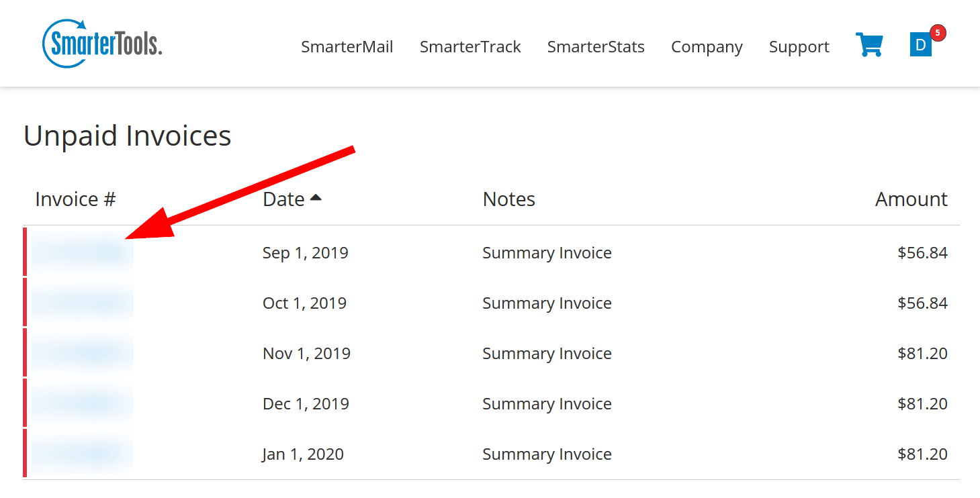The height and width of the screenshot is (498, 980).
Task: Select the Summary Invoice note for Jan 1, 2020
Action: click(547, 454)
